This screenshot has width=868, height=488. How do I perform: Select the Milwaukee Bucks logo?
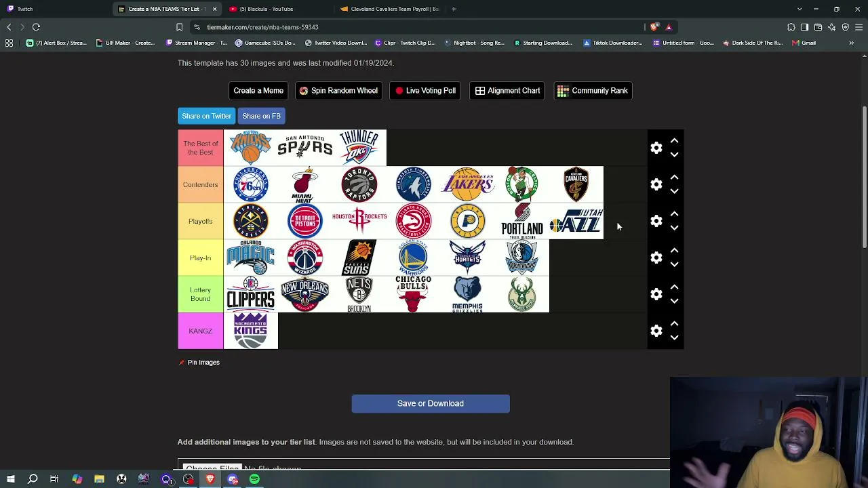tap(522, 294)
